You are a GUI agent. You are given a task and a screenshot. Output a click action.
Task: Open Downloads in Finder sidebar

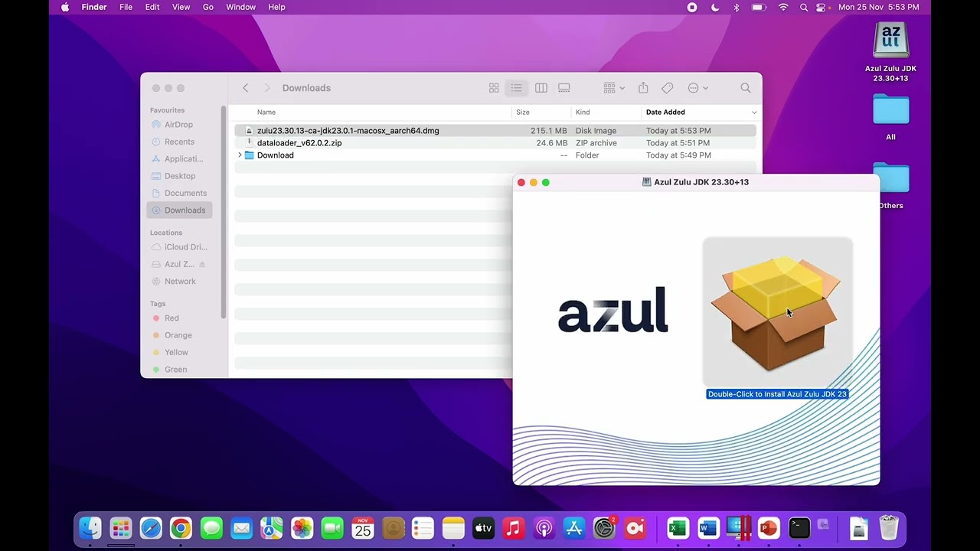[179, 210]
